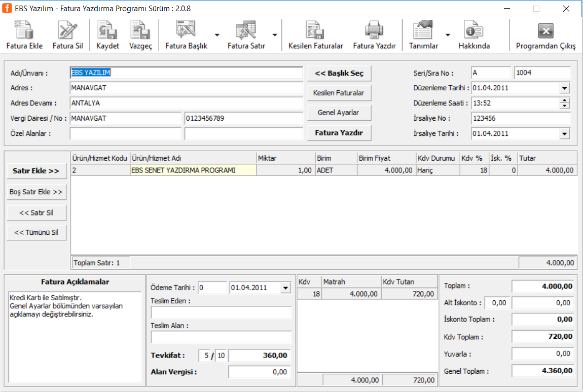
Task: Click the Alan Vergisi amount field
Action: (259, 372)
